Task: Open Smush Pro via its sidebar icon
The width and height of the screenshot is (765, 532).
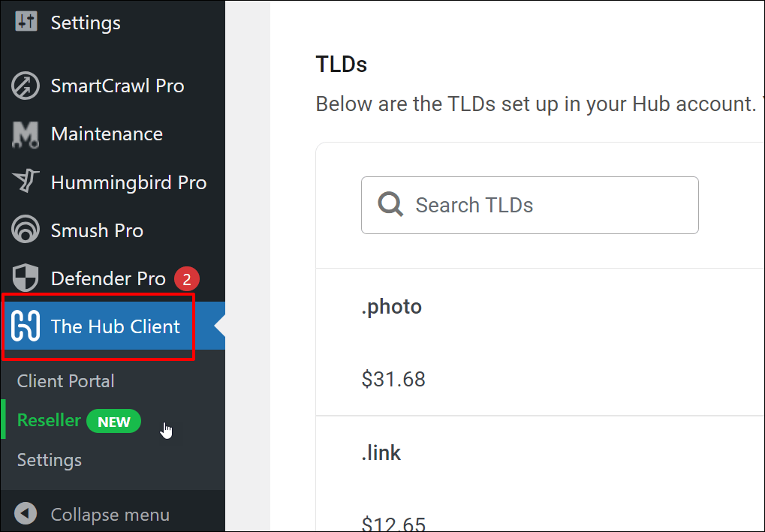Action: [25, 230]
